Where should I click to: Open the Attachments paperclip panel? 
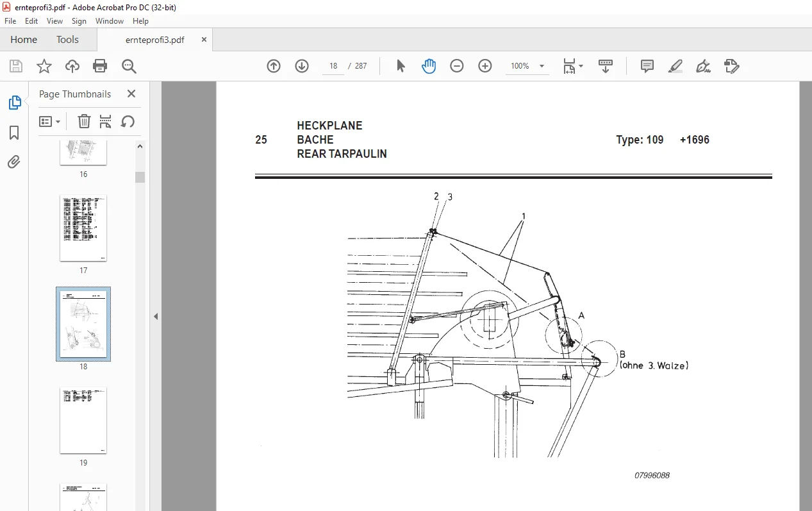pyautogui.click(x=14, y=162)
